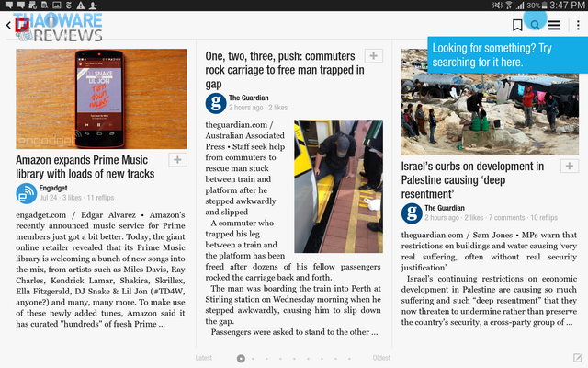
Task: Tap the 3:47 PM clock
Action: click(567, 6)
